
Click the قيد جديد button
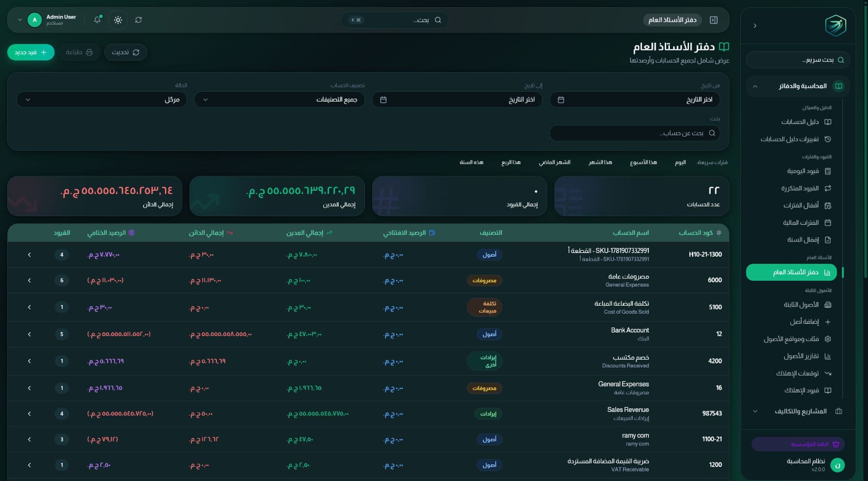[x=31, y=52]
